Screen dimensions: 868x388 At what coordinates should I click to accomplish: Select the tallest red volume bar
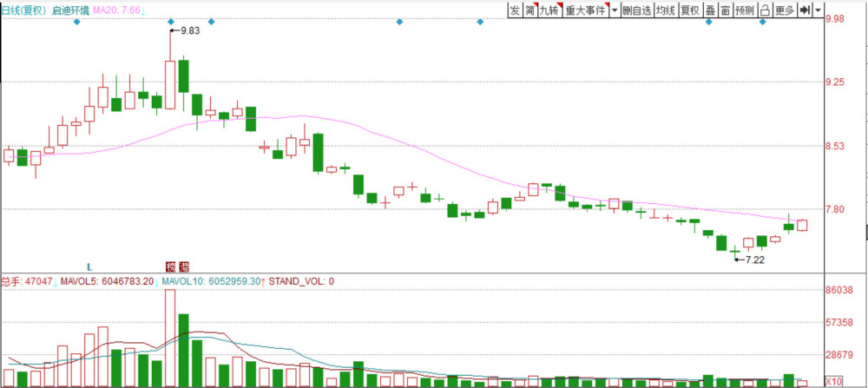click(x=170, y=339)
